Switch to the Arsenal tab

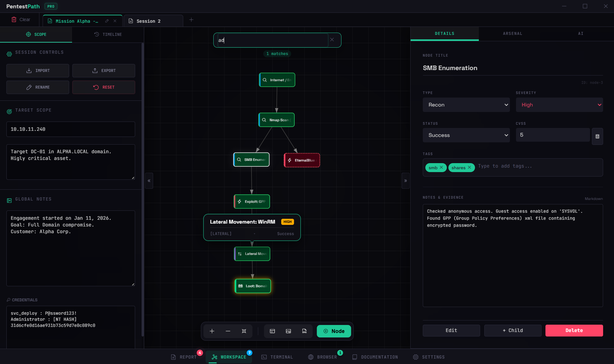click(x=512, y=34)
